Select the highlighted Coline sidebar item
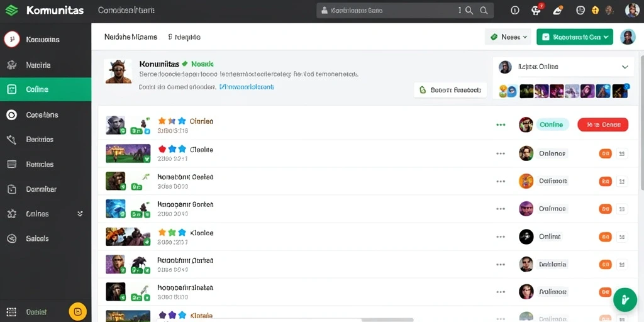Viewport: 644px width, 322px height. click(45, 89)
